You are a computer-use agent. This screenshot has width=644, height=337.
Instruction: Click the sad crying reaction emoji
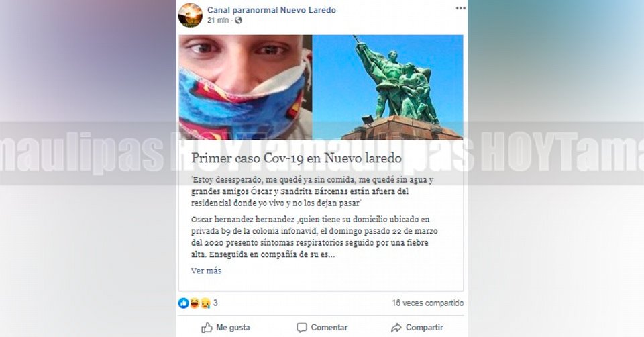point(205,303)
